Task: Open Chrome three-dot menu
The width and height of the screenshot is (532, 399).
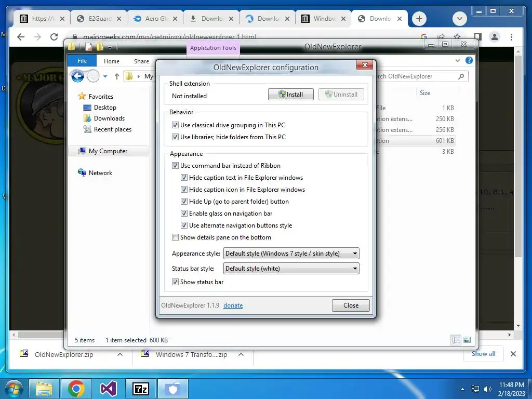Action: [511, 37]
